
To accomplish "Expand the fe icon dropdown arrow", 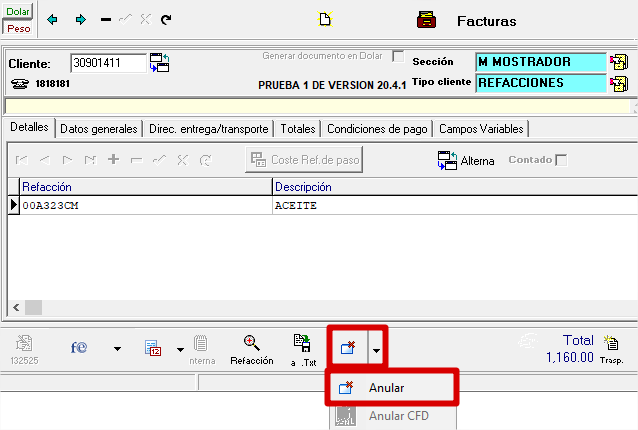I will click(x=117, y=349).
